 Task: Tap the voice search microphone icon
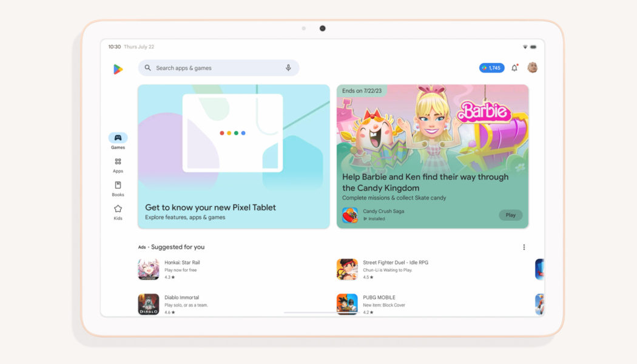click(x=289, y=67)
